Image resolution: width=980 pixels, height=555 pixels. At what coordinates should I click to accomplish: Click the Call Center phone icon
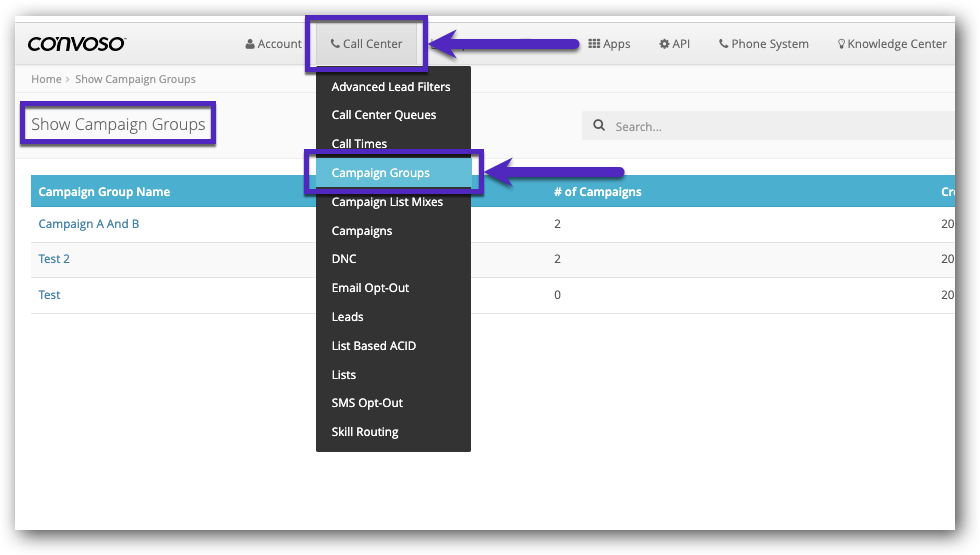[336, 44]
